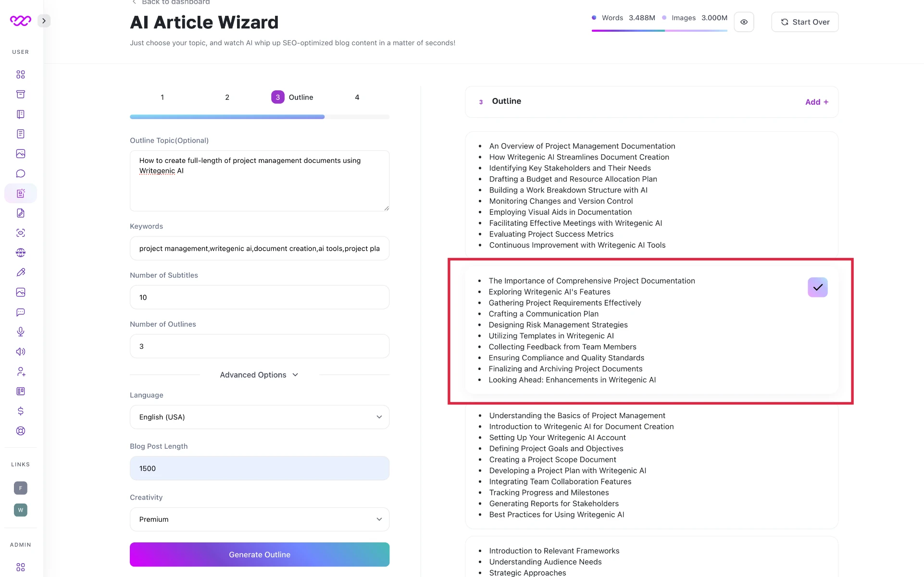Click the microphone icon in sidebar

point(21,332)
